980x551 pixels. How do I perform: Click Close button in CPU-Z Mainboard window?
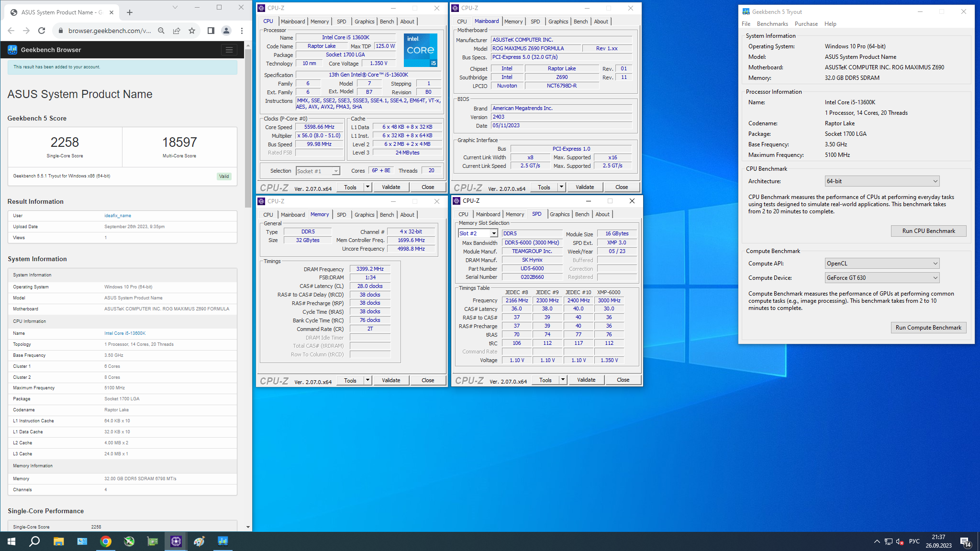point(622,187)
